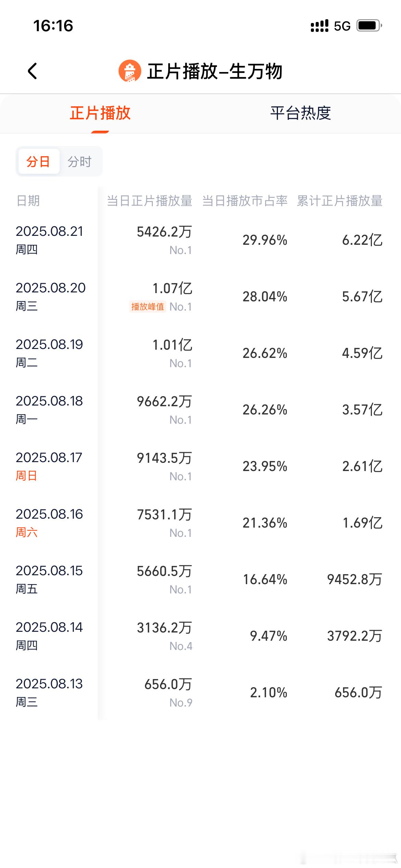The height and width of the screenshot is (868, 401).
Task: Select the 正片播放 tab
Action: pos(100,113)
